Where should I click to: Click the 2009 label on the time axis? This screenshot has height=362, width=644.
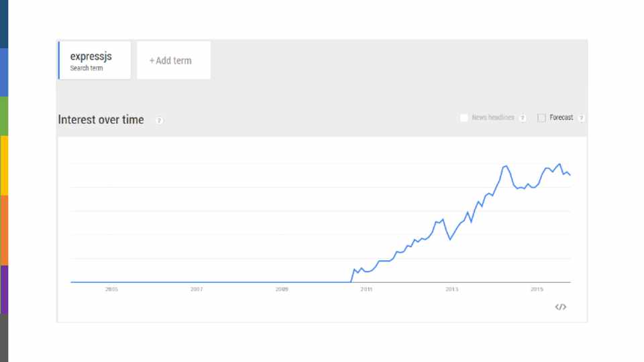(x=282, y=290)
